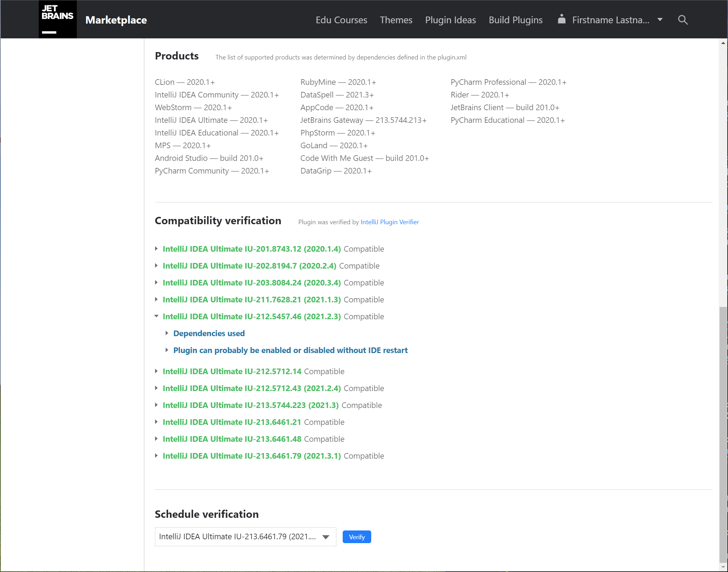Follow the IntelliJ Plugin Verifier link

[x=390, y=222]
